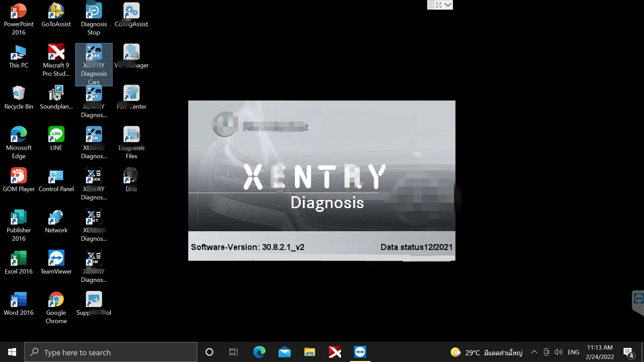The image size is (644, 362).
Task: Open the PDF Center desktop icon
Action: click(131, 97)
